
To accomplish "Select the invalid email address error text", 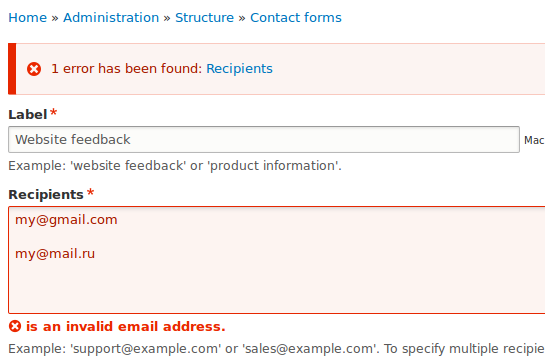I will (x=126, y=326).
